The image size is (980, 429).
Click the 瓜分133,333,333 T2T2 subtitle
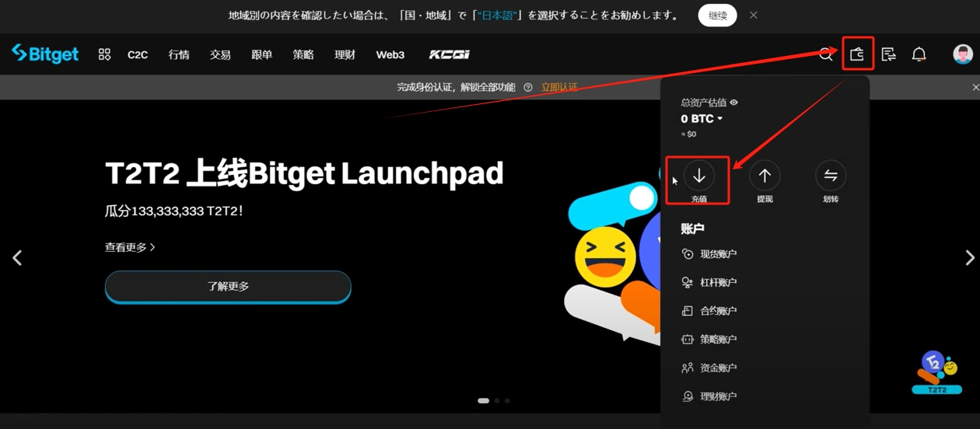coord(174,211)
